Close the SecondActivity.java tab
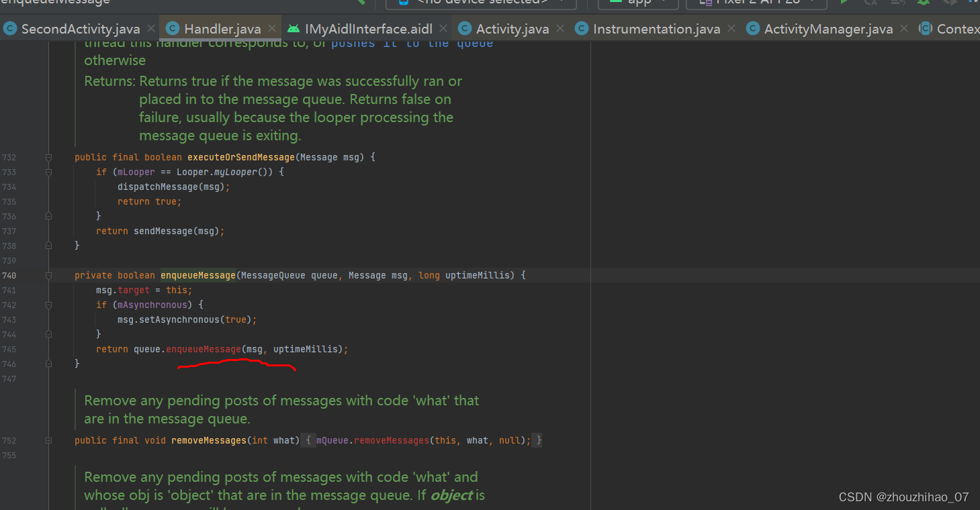The width and height of the screenshot is (980, 510). tap(151, 29)
